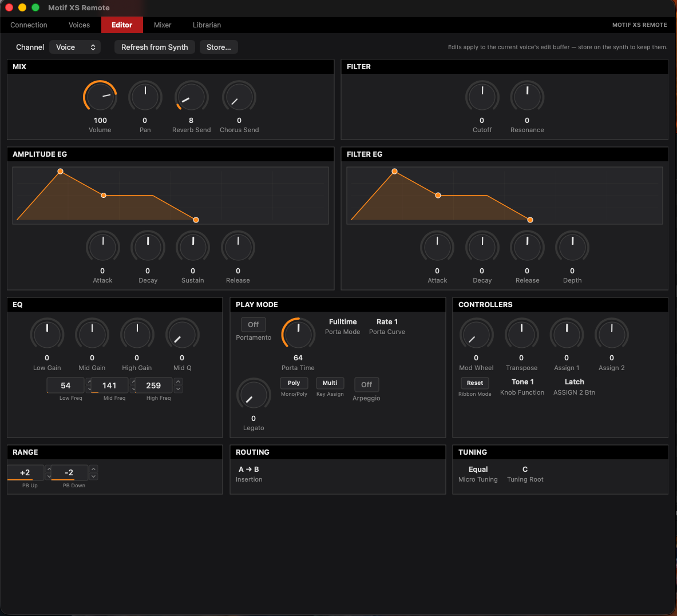Image resolution: width=677 pixels, height=616 pixels.
Task: Click the Legato knob
Action: (254, 395)
